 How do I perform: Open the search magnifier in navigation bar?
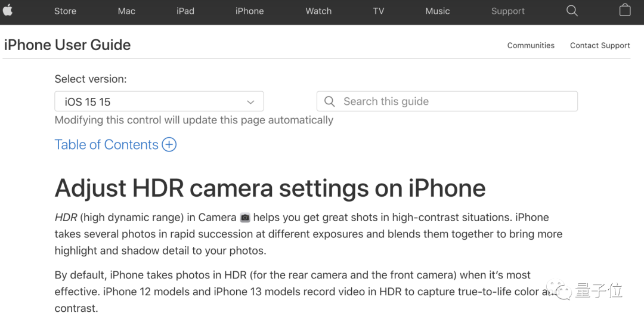pyautogui.click(x=572, y=11)
